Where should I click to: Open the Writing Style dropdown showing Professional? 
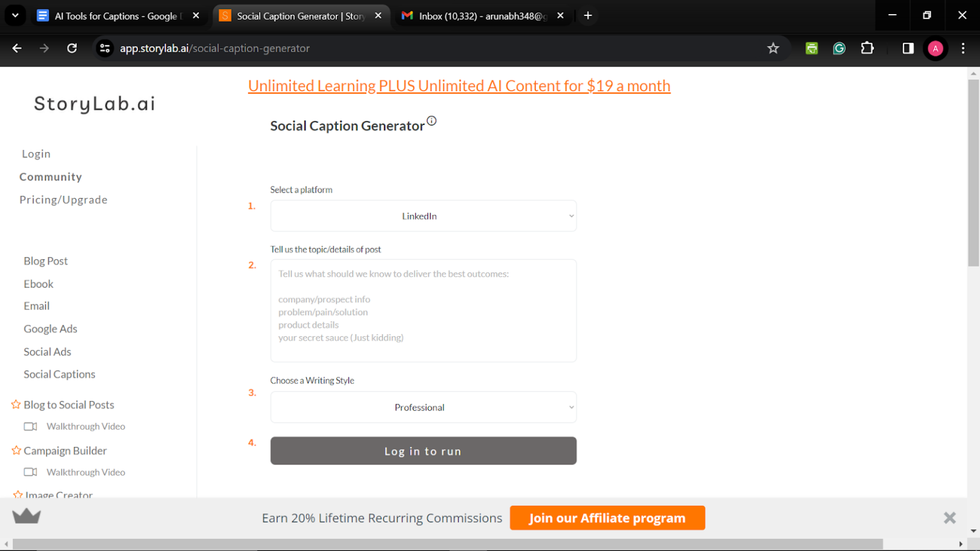[x=423, y=407]
